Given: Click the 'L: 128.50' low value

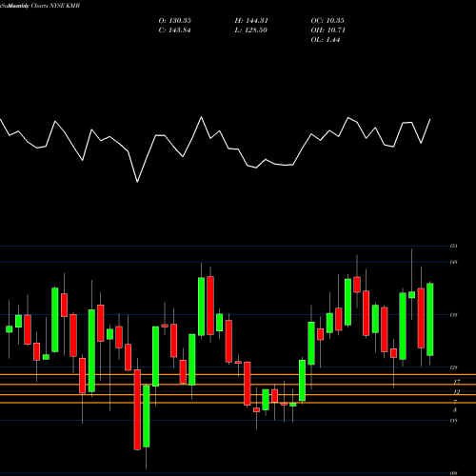Looking at the screenshot, I should 250,30.
